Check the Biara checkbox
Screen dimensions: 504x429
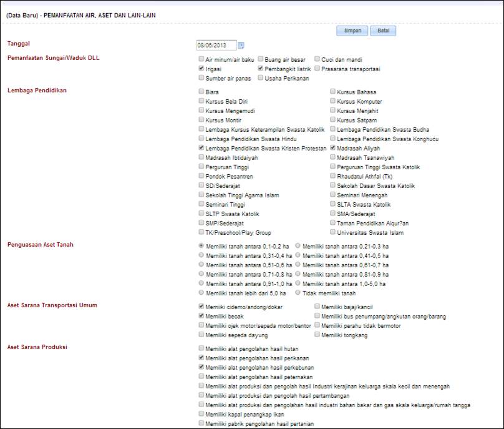tap(201, 91)
